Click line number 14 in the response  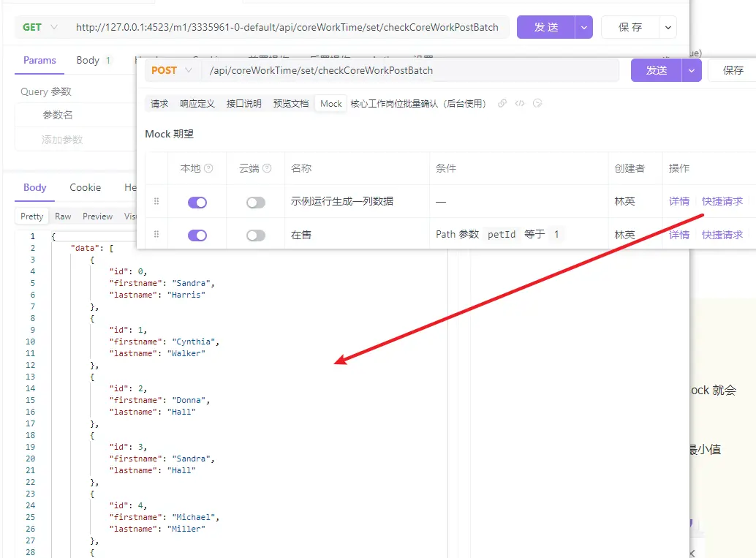coord(31,388)
